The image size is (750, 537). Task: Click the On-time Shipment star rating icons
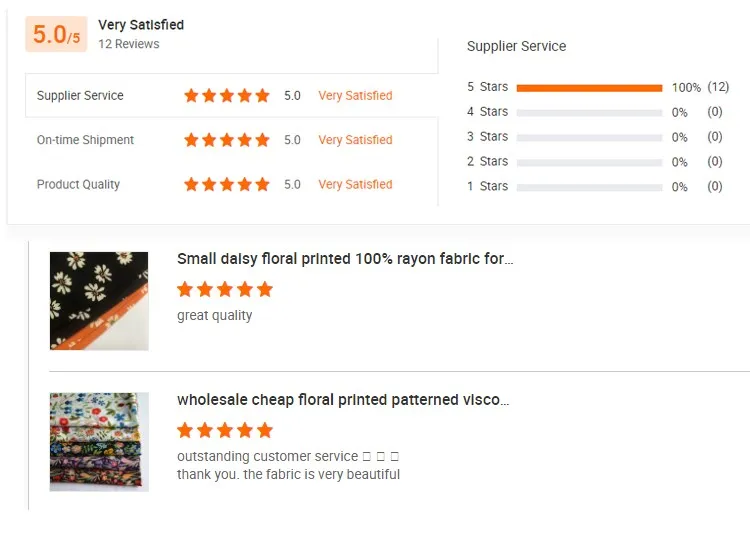(x=226, y=140)
